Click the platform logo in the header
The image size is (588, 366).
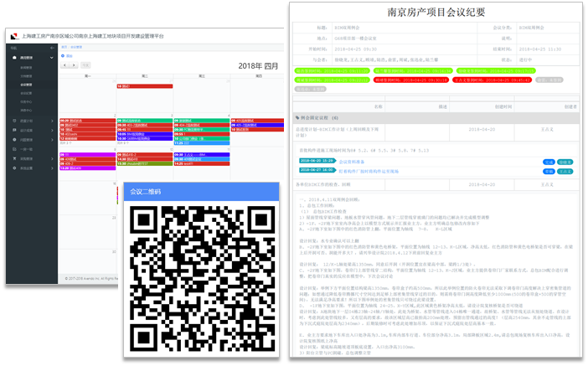coord(14,36)
